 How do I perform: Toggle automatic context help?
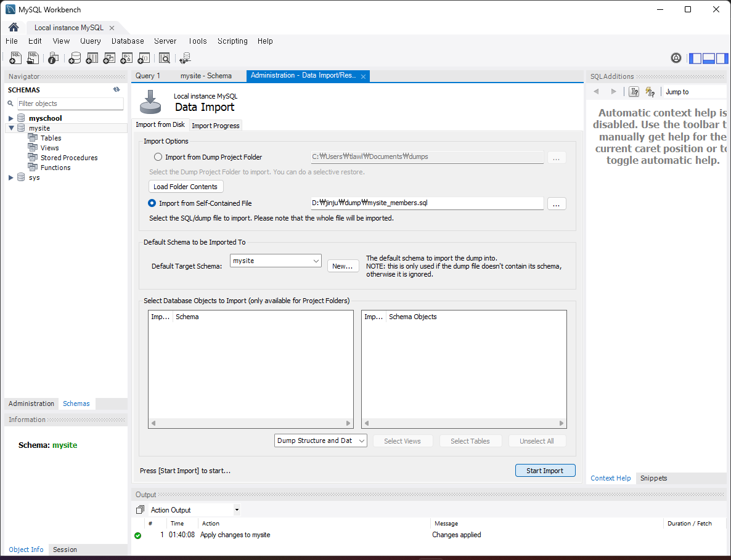650,92
